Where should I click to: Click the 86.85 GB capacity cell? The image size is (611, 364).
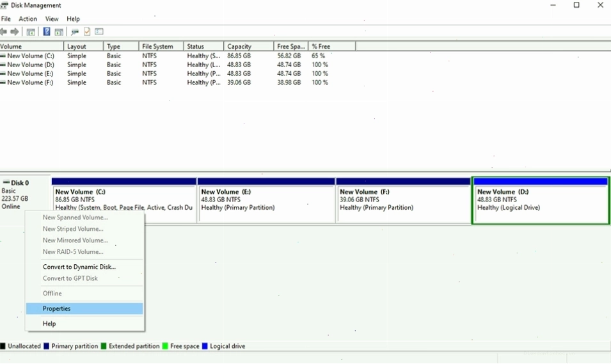click(x=239, y=56)
